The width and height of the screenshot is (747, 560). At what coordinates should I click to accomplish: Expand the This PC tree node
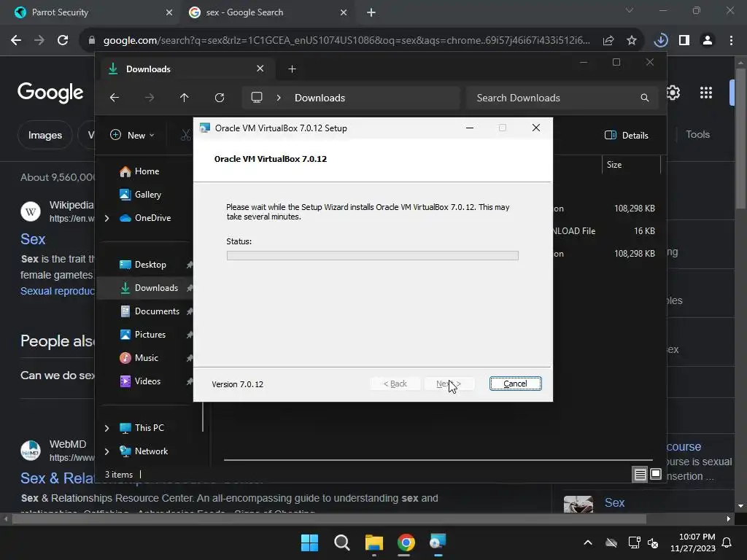click(107, 428)
